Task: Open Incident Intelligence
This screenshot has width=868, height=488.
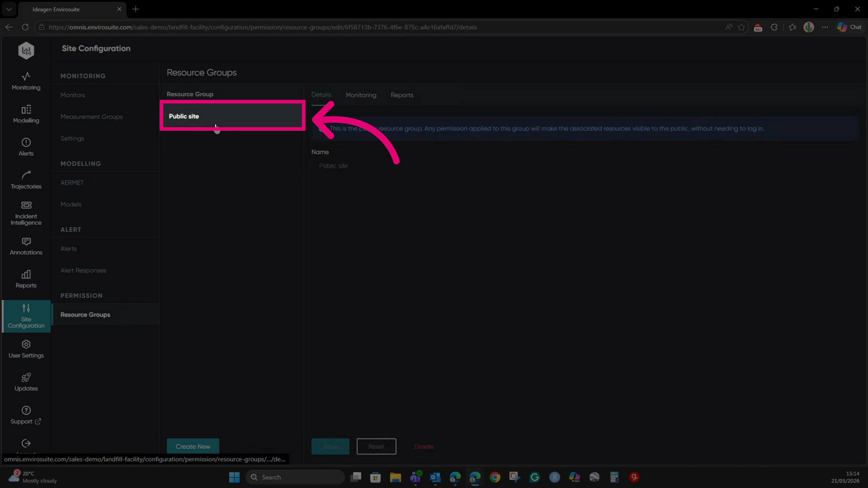Action: [26, 213]
